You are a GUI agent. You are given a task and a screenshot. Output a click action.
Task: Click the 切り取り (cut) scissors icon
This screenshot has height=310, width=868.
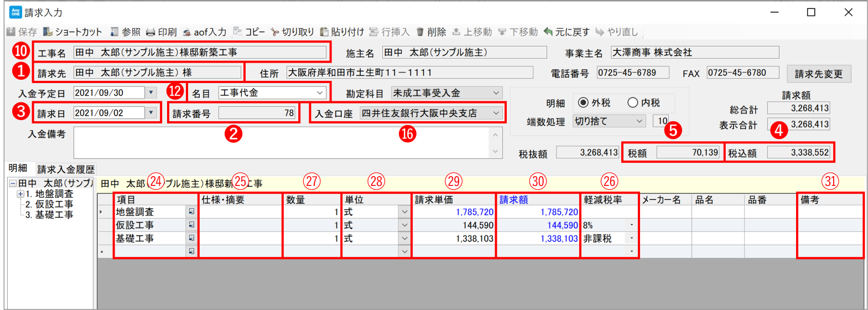[x=275, y=32]
